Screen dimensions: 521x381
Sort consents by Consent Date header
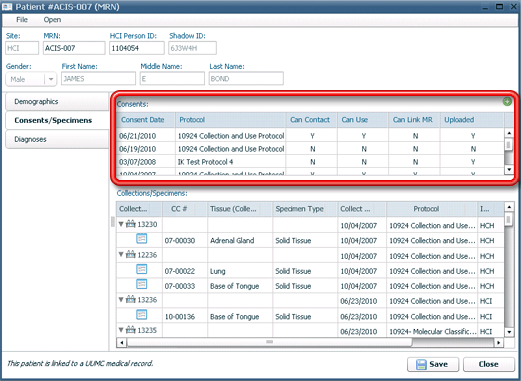[x=146, y=120]
